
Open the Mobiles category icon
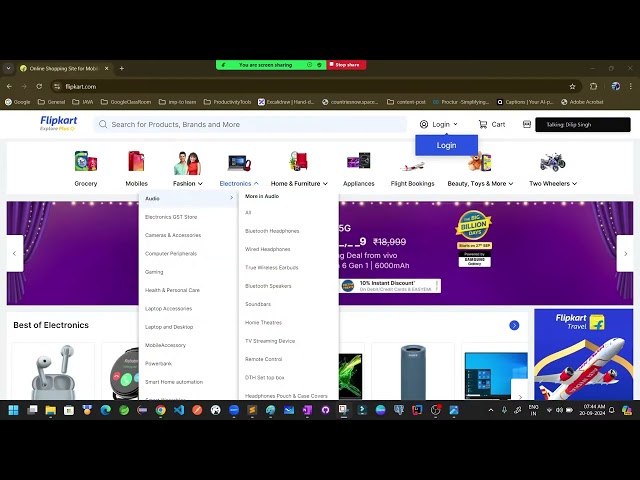(136, 161)
